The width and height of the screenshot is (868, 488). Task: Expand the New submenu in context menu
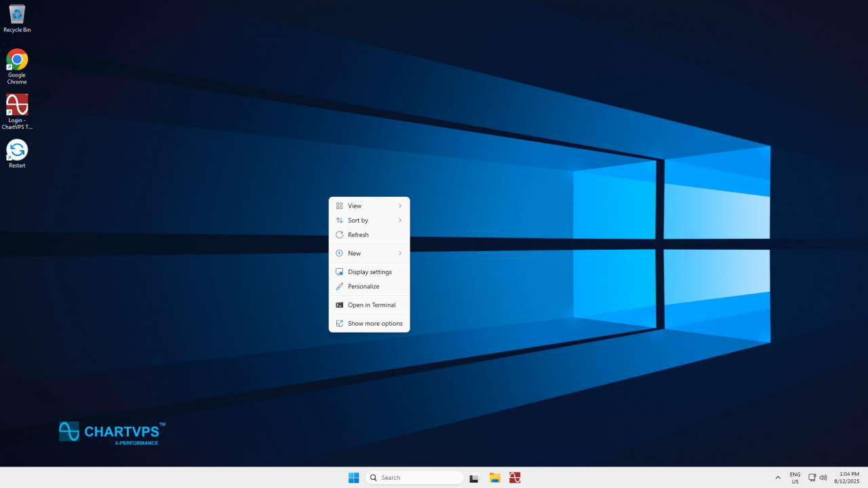(x=369, y=253)
